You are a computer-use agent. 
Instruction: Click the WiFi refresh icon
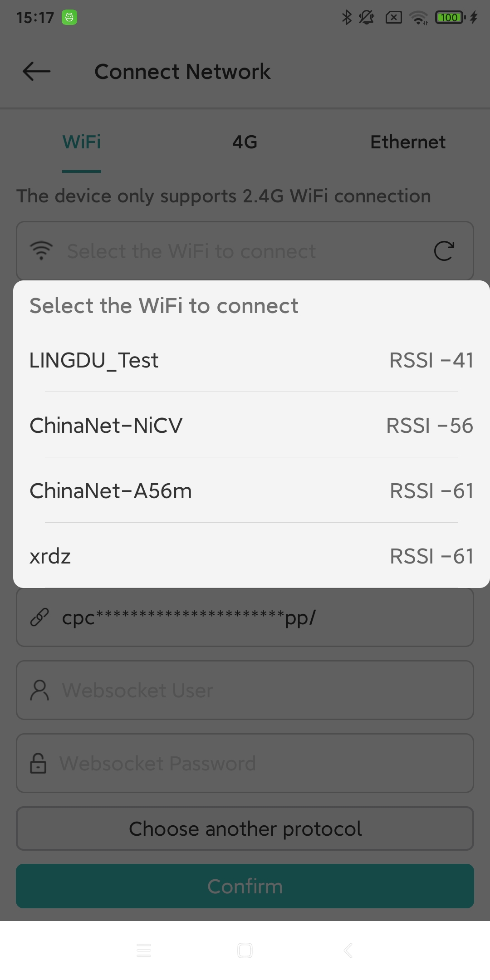click(x=444, y=251)
